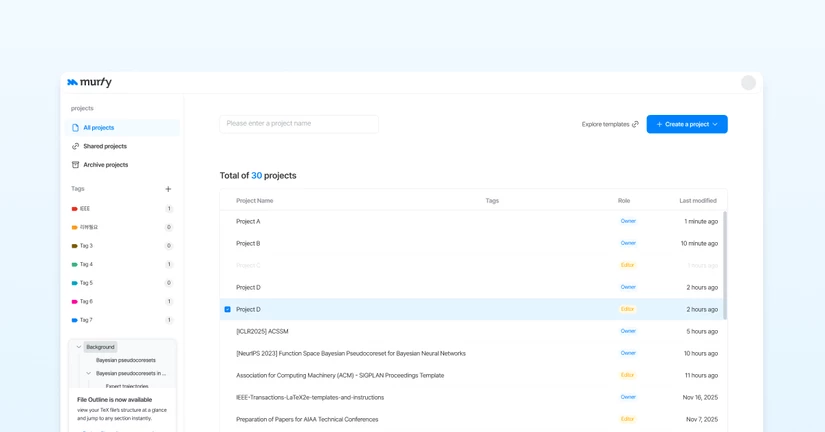The height and width of the screenshot is (432, 825).
Task: Sort by Project Name column header
Action: pos(255,200)
